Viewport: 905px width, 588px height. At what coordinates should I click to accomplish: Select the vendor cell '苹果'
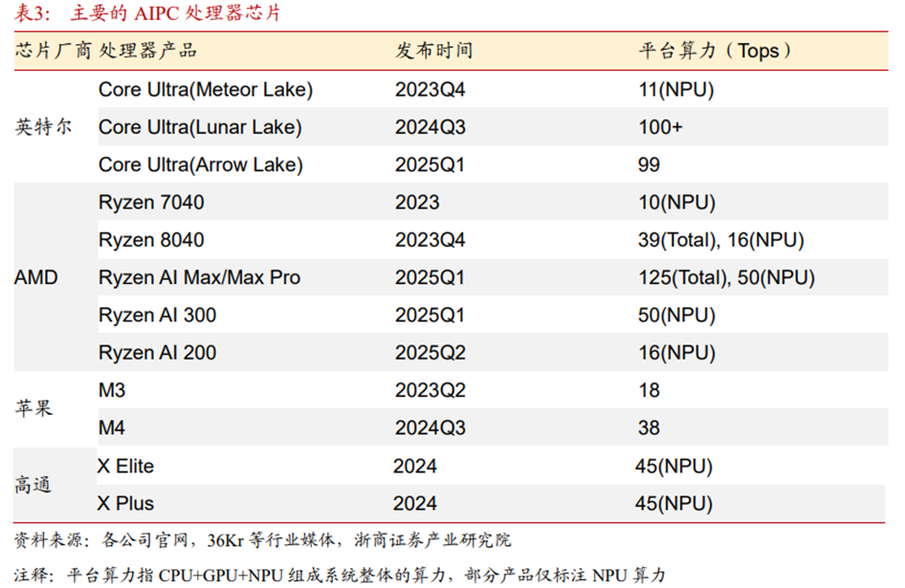33,408
